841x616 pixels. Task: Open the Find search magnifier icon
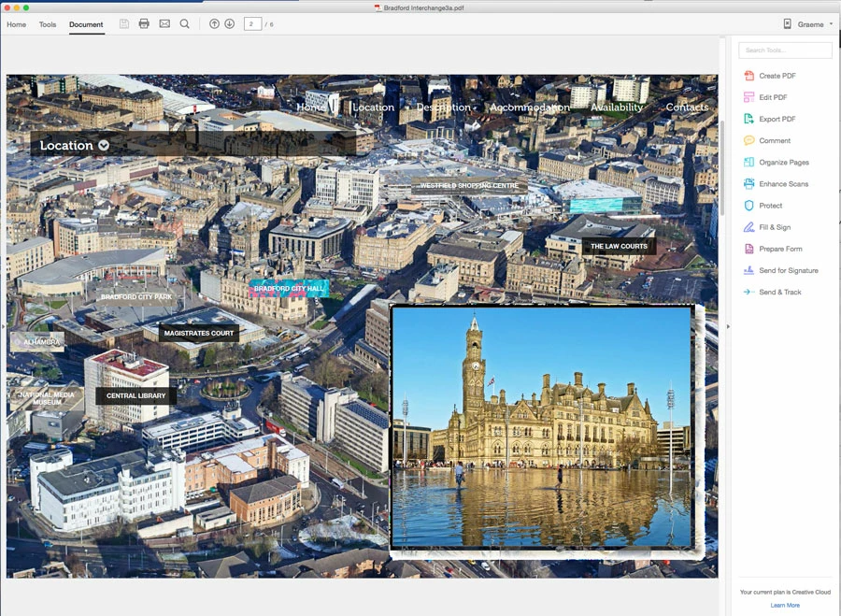tap(184, 23)
